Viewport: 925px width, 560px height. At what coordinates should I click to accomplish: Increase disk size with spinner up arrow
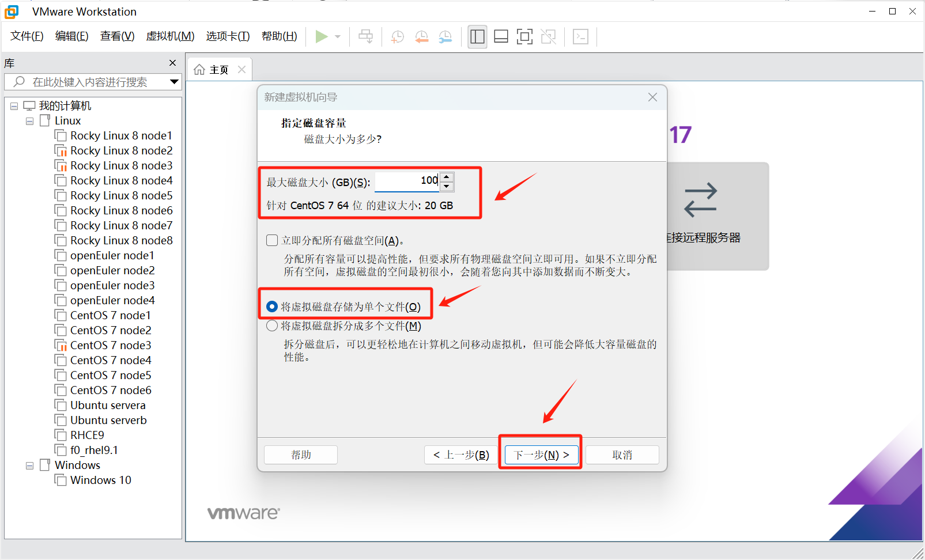[x=447, y=177]
